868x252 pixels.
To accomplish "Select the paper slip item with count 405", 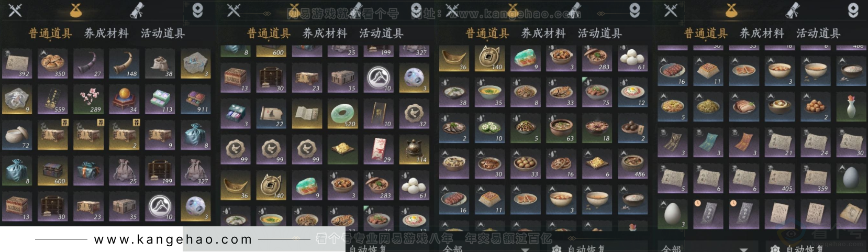I will [x=780, y=178].
